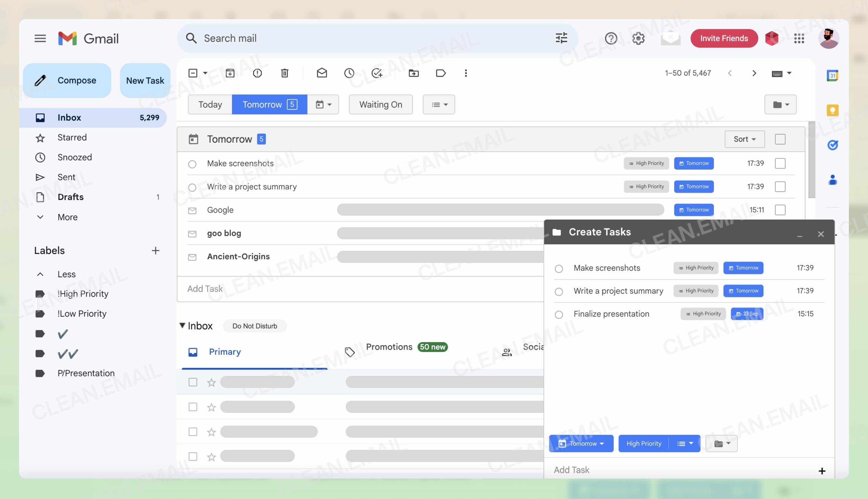Delete selected emails using the trash icon
The image size is (868, 499).
click(284, 73)
